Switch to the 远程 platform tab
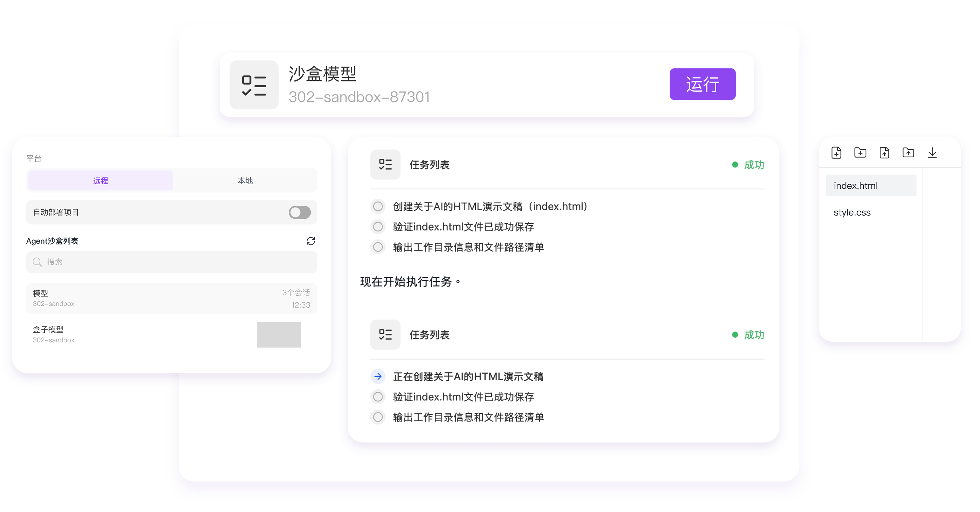This screenshot has width=980, height=512. point(100,181)
